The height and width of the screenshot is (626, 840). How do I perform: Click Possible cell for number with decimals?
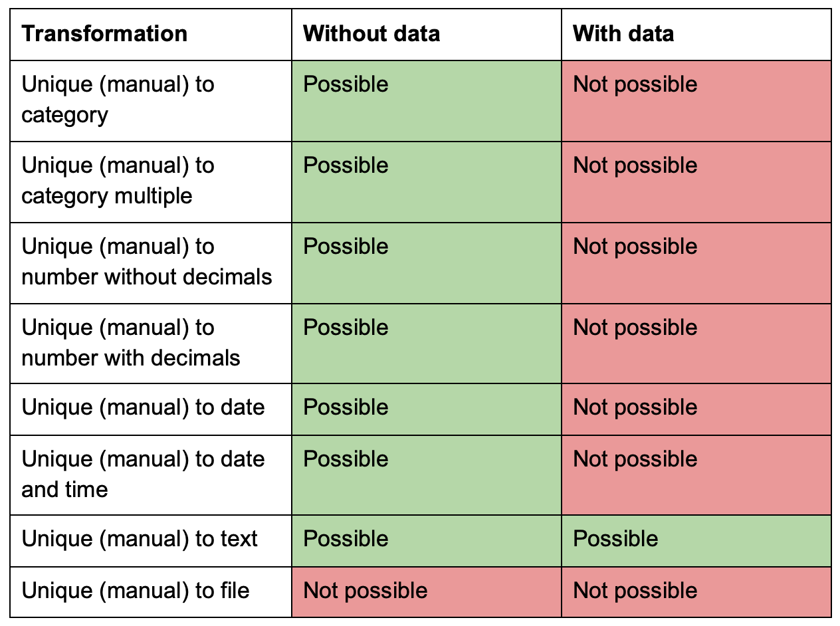pyautogui.click(x=427, y=344)
